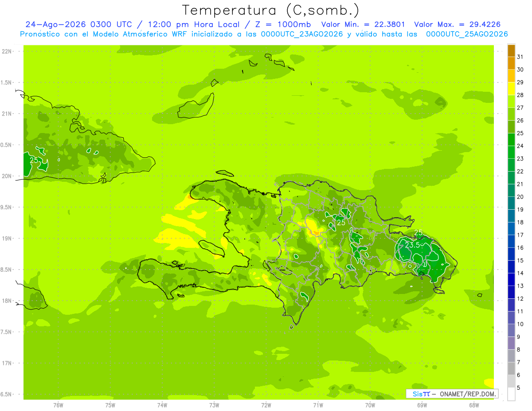
Task: Click the 22N latitude axis label
Action: [x=7, y=51]
